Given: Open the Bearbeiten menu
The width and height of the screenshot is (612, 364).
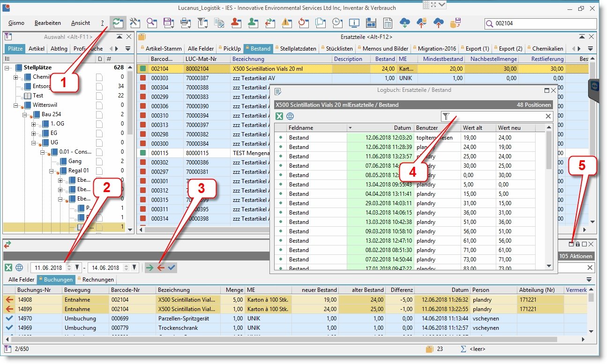Looking at the screenshot, I should [x=48, y=23].
